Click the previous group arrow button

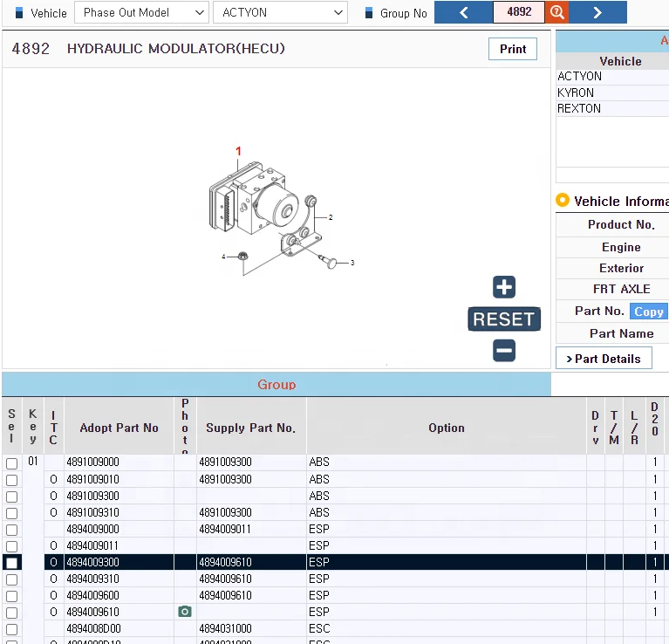pos(463,12)
